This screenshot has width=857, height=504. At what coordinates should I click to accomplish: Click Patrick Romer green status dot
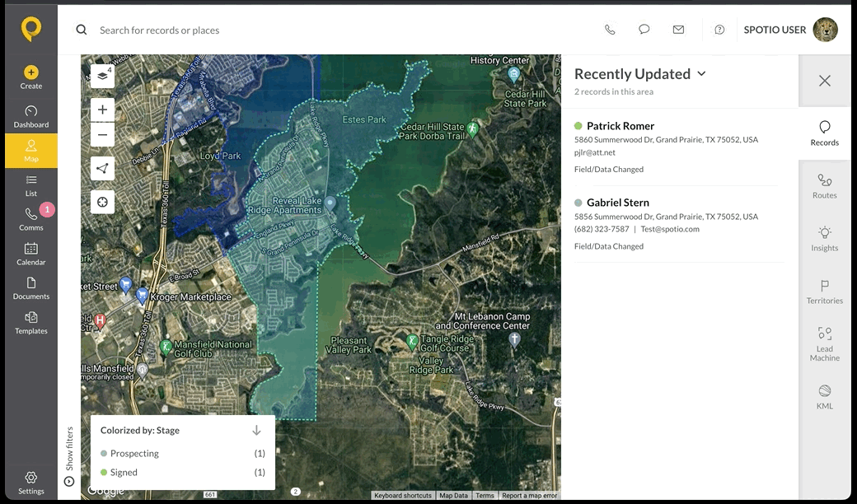tap(578, 126)
